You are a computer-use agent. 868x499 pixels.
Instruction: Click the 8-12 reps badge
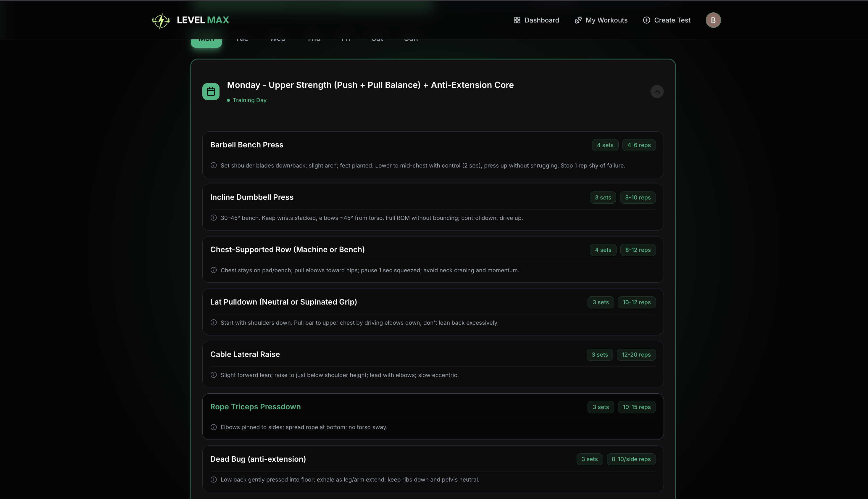coord(638,250)
